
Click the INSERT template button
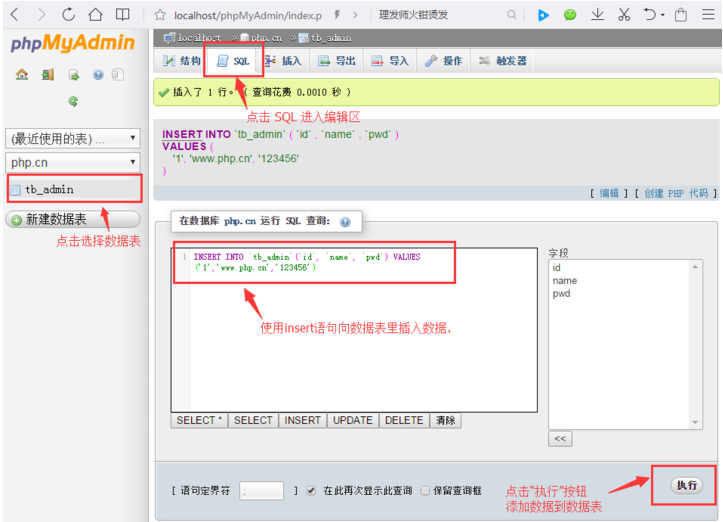point(302,421)
